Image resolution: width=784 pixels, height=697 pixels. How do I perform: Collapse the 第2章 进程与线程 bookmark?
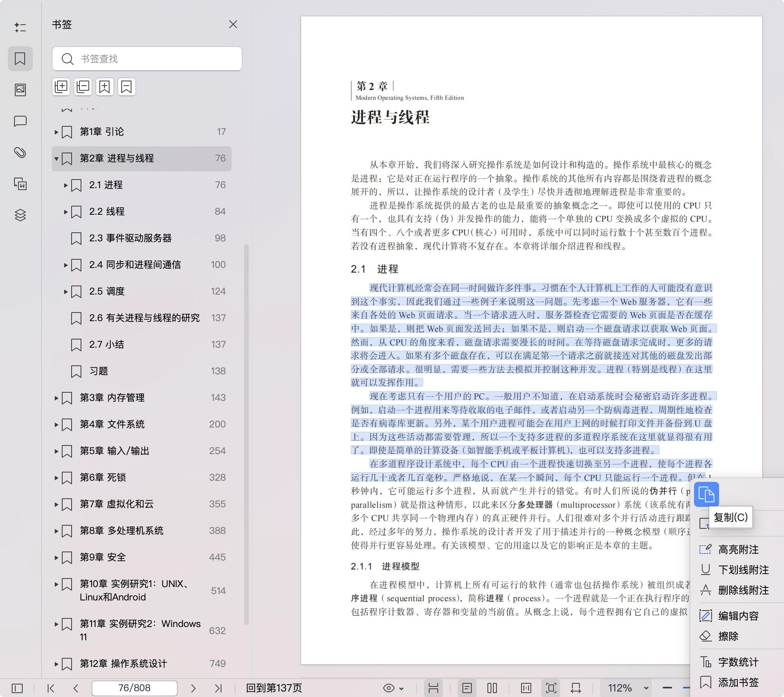tap(56, 158)
